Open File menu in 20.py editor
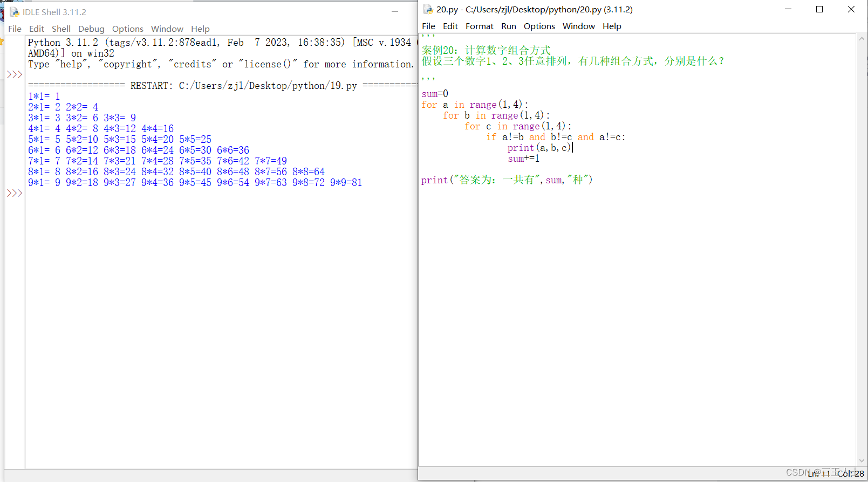 (x=428, y=26)
